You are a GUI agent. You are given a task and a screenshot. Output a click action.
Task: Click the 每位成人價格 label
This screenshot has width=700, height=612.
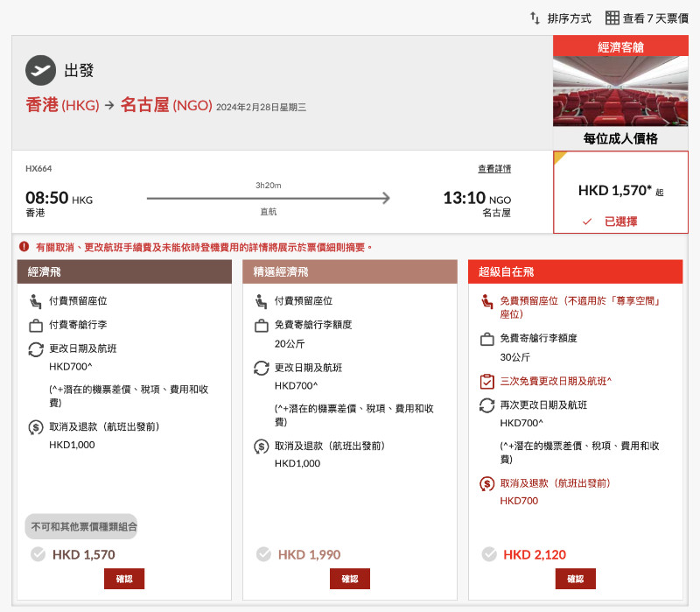(620, 138)
